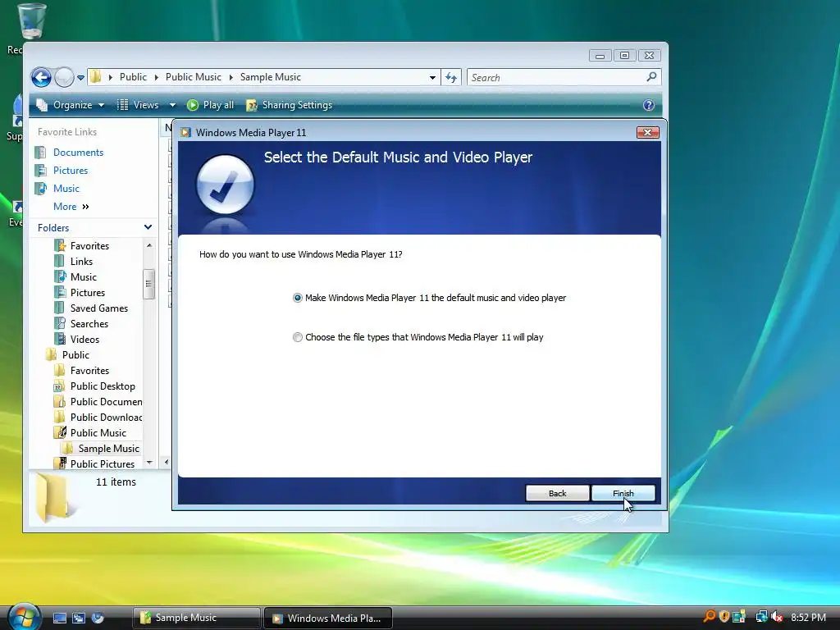
Task: Click Sample Music in the breadcrumb
Action: (270, 77)
